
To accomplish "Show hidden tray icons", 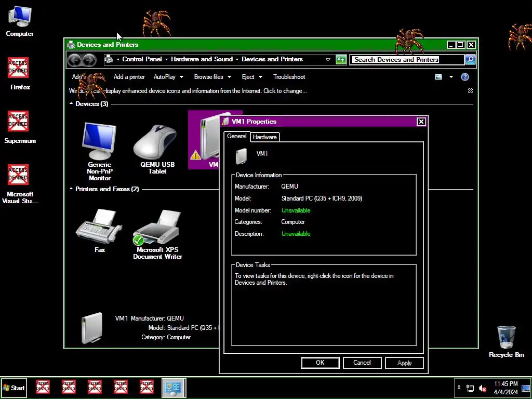I will (x=459, y=388).
